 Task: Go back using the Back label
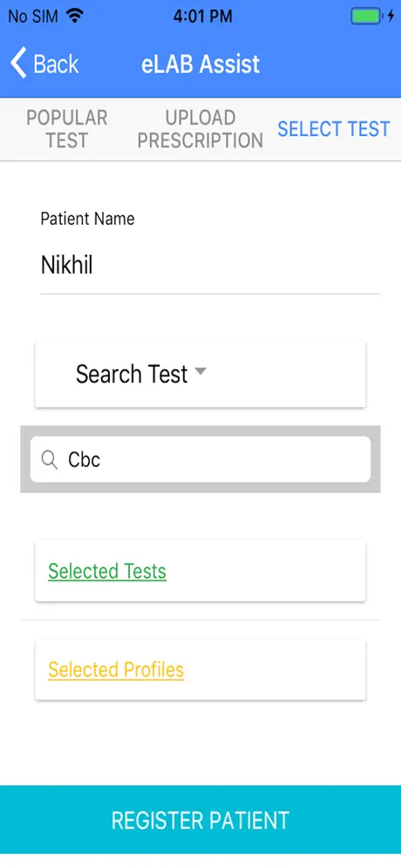point(56,64)
